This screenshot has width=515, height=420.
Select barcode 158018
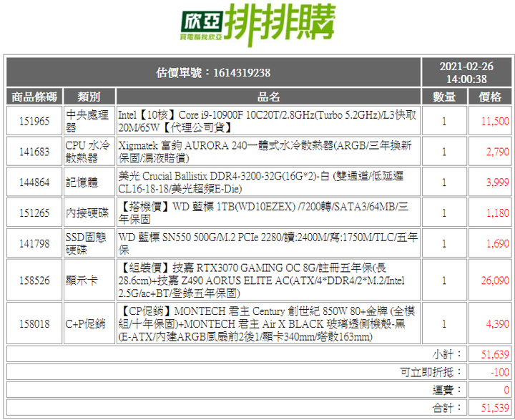[34, 323]
